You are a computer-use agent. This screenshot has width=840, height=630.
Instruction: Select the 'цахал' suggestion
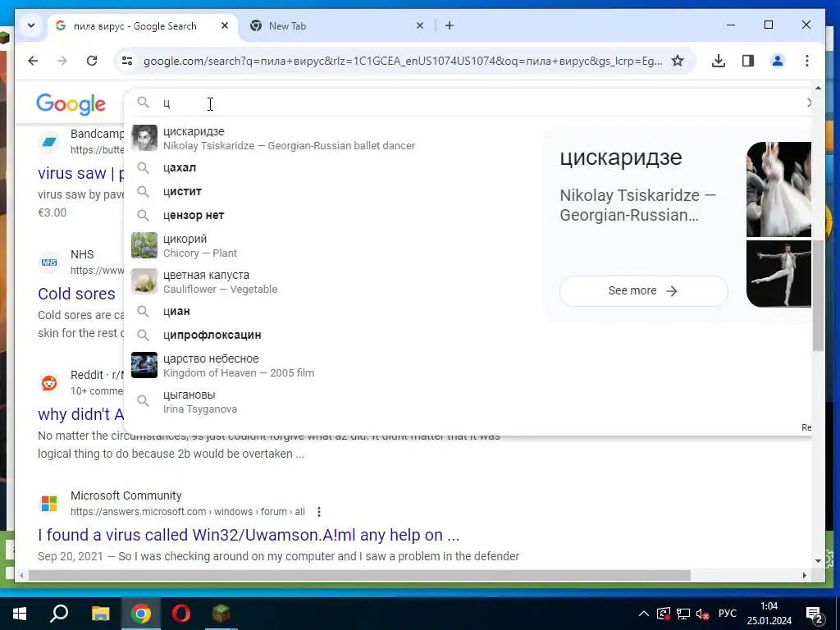point(334,167)
